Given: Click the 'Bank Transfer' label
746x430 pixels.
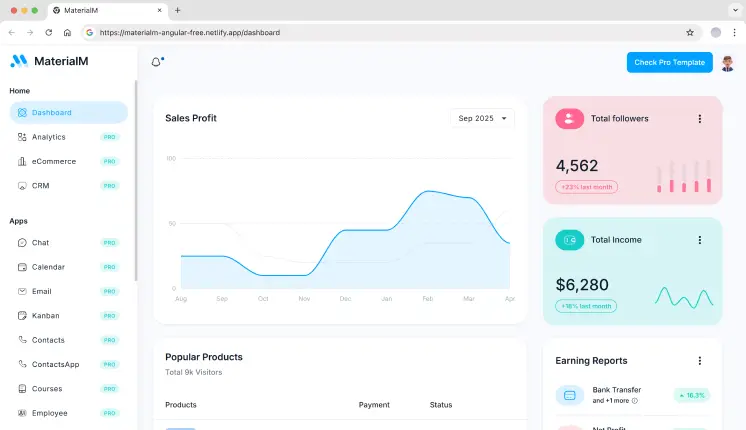Looking at the screenshot, I should [617, 390].
